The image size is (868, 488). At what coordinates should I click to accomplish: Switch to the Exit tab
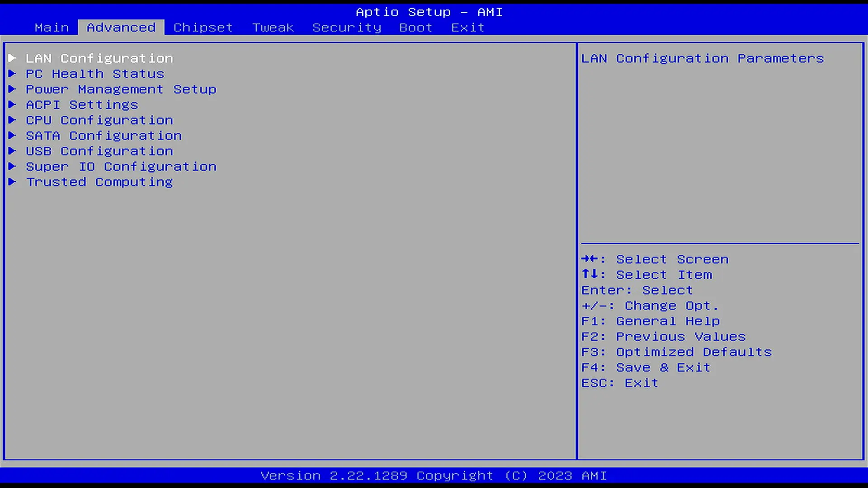coord(467,28)
